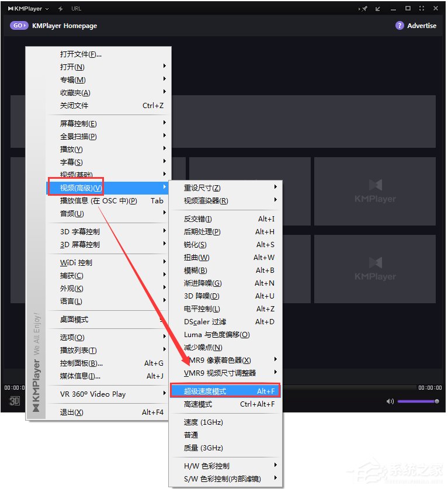Select Luma 与色度偏移(O) entry

tap(225, 335)
